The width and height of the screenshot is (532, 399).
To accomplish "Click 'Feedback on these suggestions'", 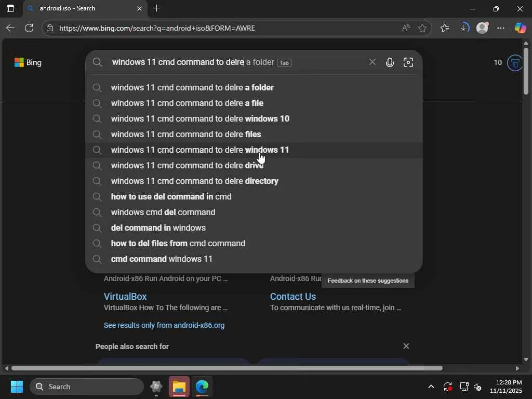I will [368, 281].
